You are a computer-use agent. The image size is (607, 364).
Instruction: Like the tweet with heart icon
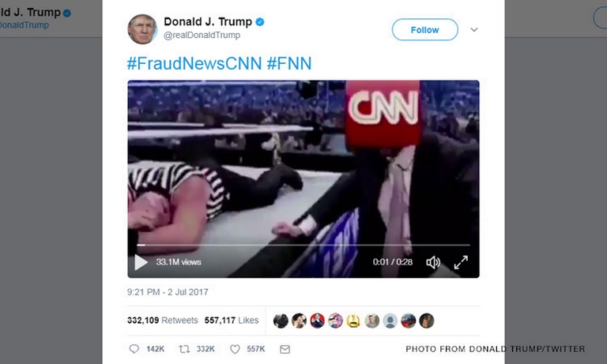click(x=235, y=349)
